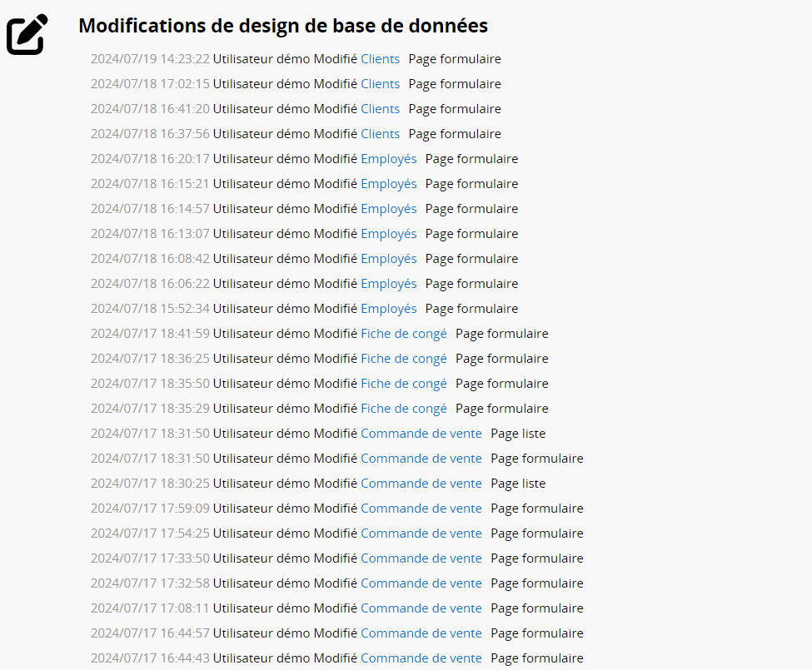Follow Commande de vente link at 17:08:11
Image resolution: width=812 pixels, height=670 pixels.
click(x=421, y=608)
